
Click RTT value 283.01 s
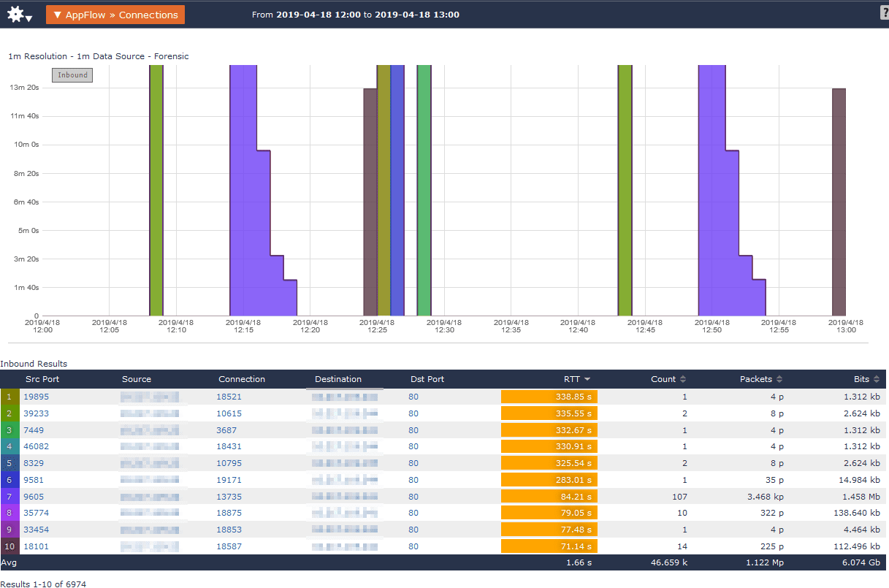point(573,480)
